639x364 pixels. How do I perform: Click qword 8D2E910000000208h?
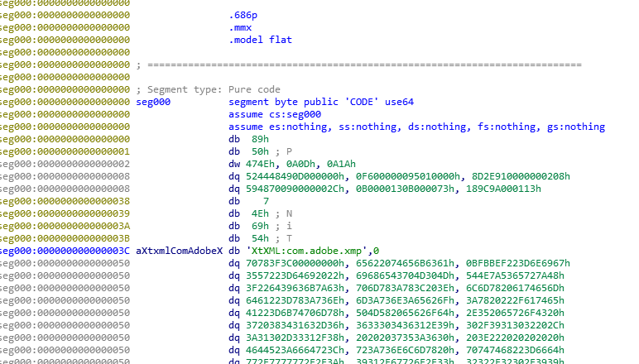[521, 177]
